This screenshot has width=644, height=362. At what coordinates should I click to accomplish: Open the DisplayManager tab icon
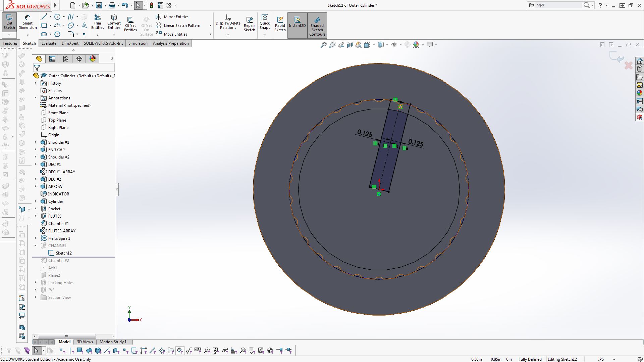click(x=93, y=59)
